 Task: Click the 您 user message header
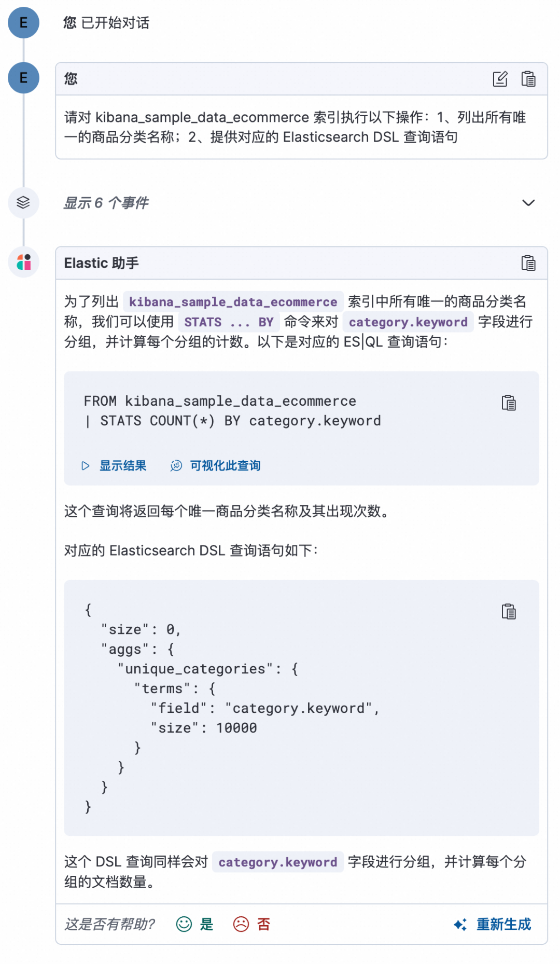[x=71, y=79]
